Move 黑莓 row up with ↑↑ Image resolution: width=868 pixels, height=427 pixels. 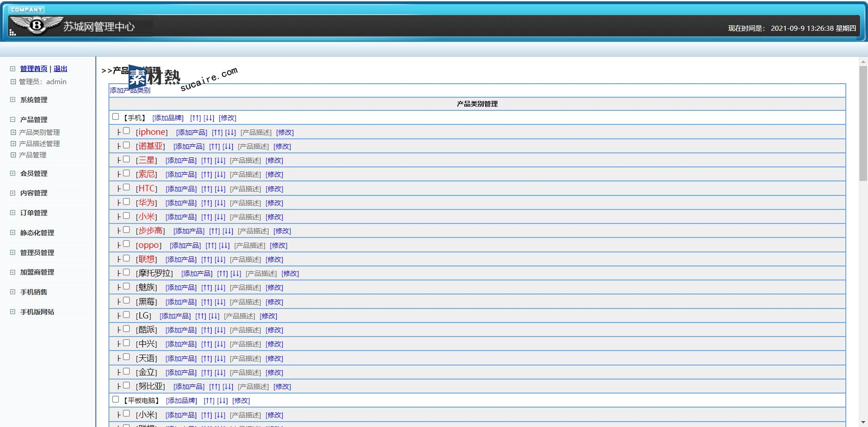point(207,302)
